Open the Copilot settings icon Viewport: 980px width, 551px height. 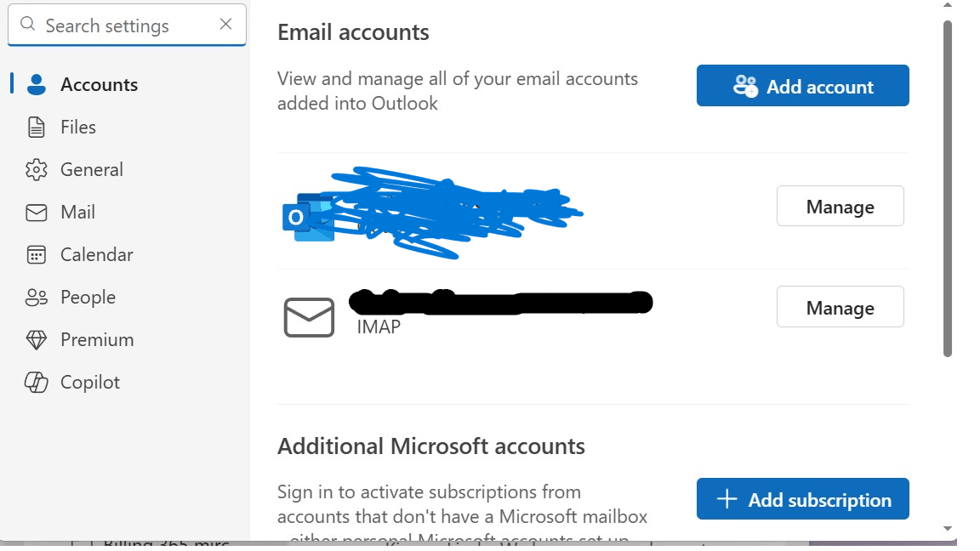point(36,382)
